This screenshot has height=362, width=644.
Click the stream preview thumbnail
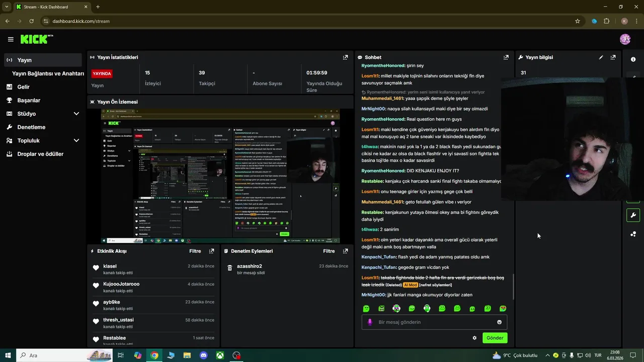coord(220,176)
